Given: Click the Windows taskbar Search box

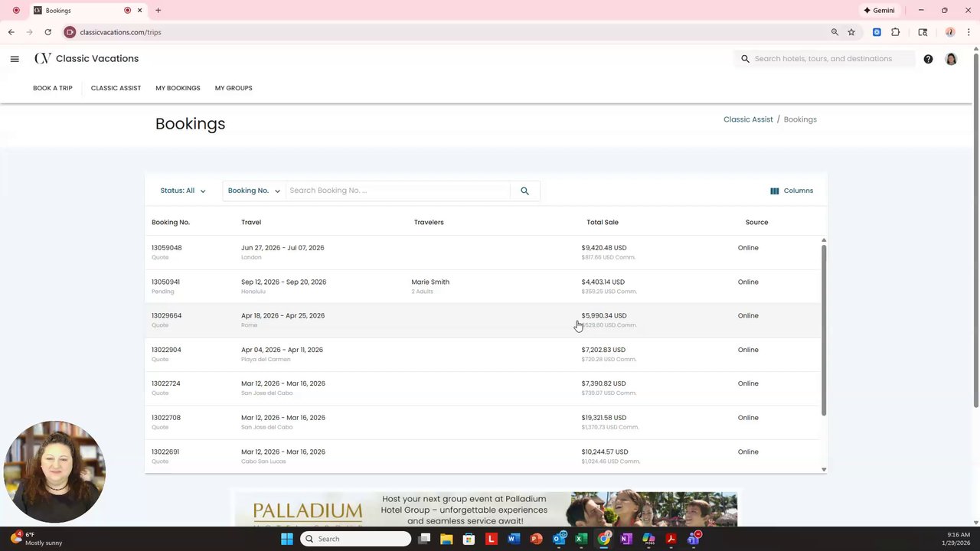Looking at the screenshot, I should tap(355, 539).
